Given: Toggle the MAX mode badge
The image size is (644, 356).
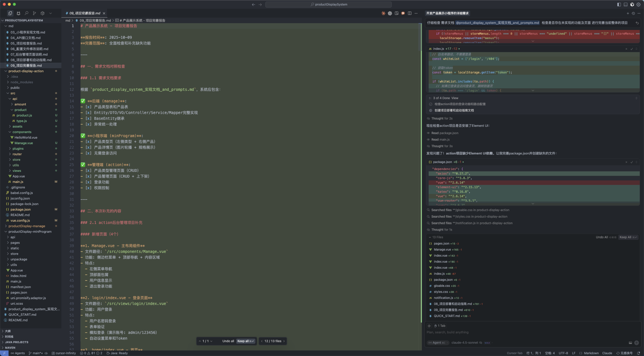Looking at the screenshot, I should point(487,343).
